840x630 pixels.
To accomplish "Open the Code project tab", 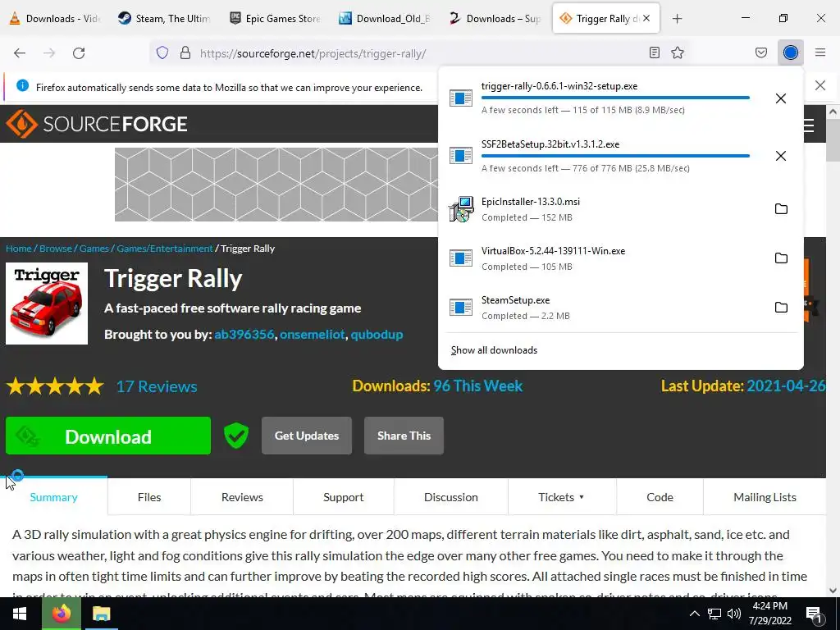I will (660, 497).
